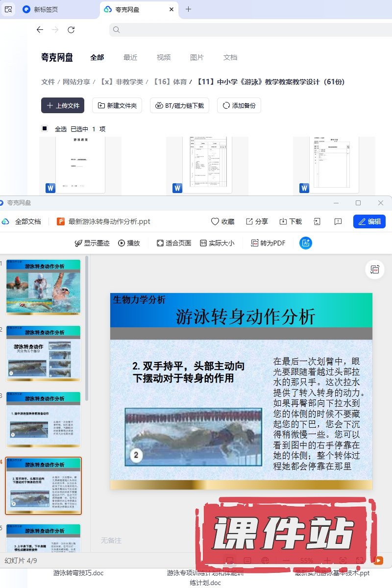Select 实际大小 actual size view
This screenshot has height=588, width=392.
coord(217,243)
